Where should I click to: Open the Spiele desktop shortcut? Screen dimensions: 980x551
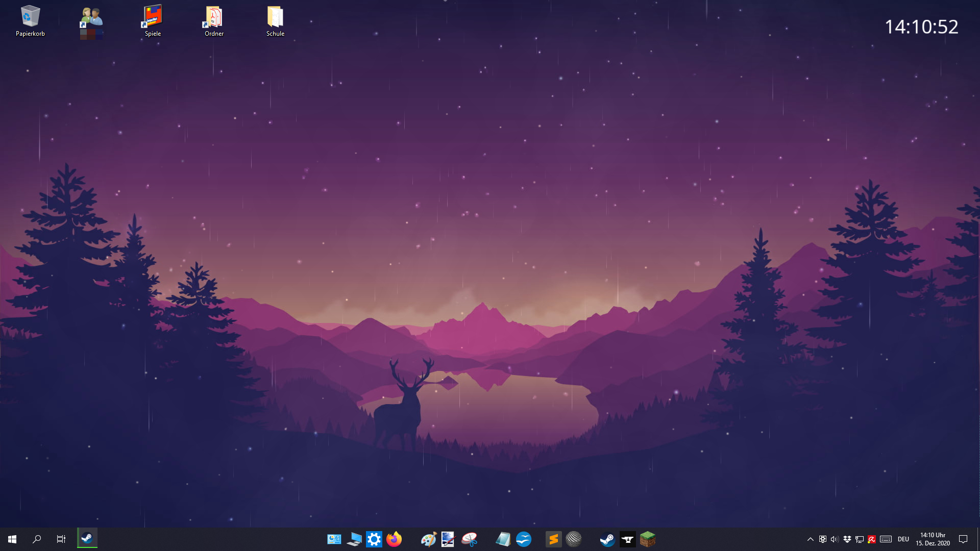[153, 21]
